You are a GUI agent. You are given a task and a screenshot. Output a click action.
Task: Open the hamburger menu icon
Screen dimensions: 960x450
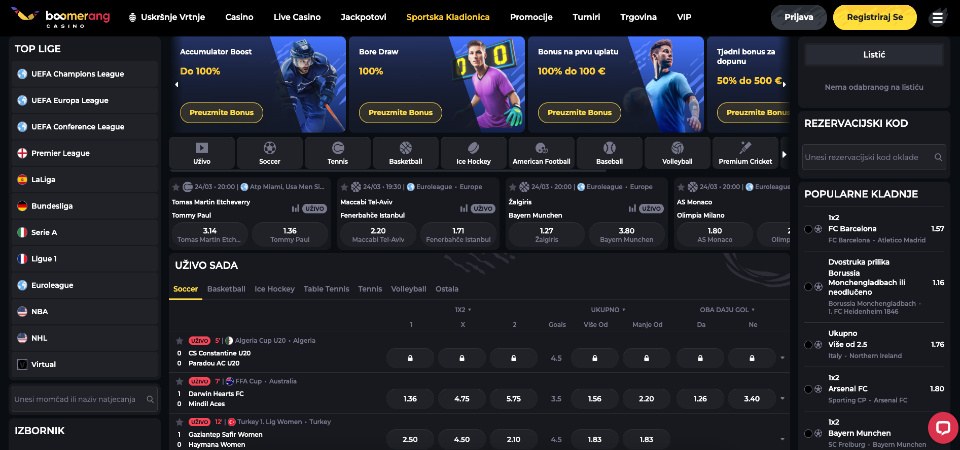pyautogui.click(x=937, y=18)
